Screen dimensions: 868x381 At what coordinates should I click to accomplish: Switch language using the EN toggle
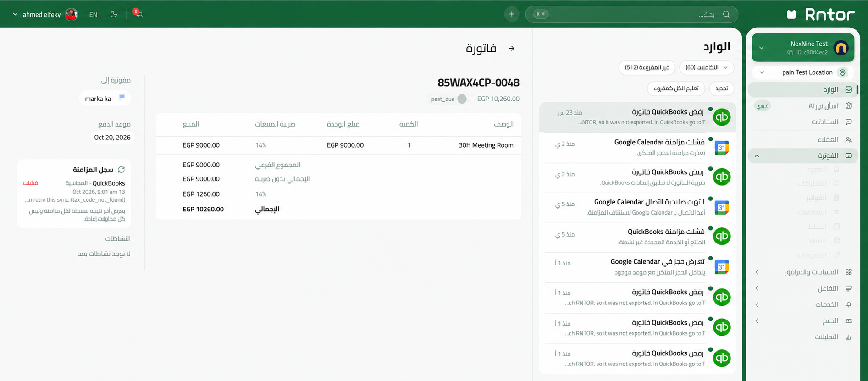point(93,15)
